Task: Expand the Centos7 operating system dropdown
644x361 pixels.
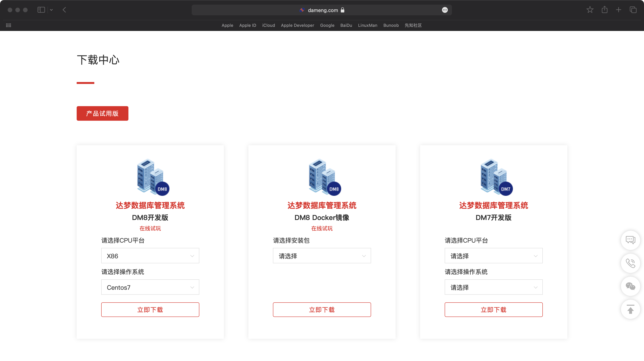Action: pos(150,287)
